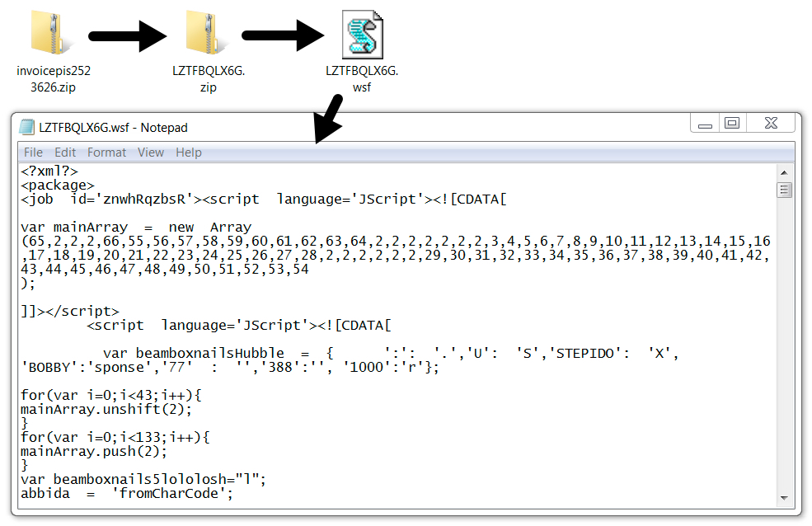
Task: Click the 'mainArray.push(2);' line
Action: pos(94,451)
